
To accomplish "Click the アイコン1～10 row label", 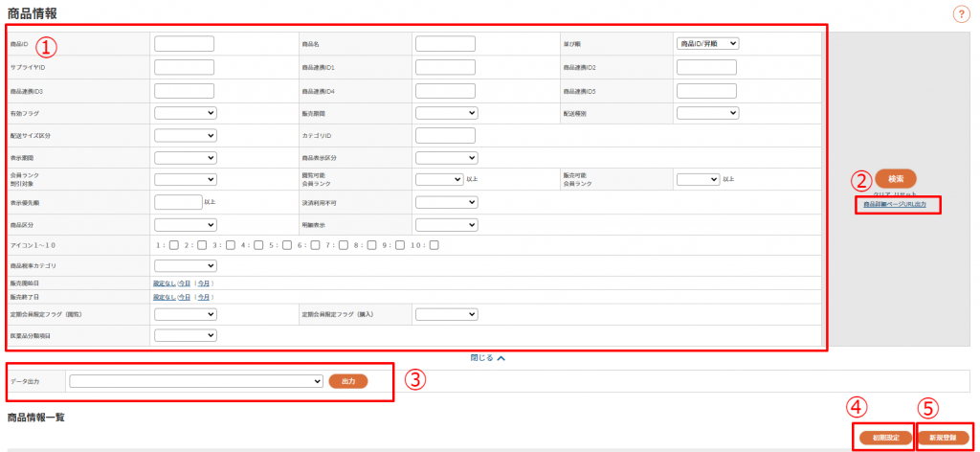I will (33, 245).
